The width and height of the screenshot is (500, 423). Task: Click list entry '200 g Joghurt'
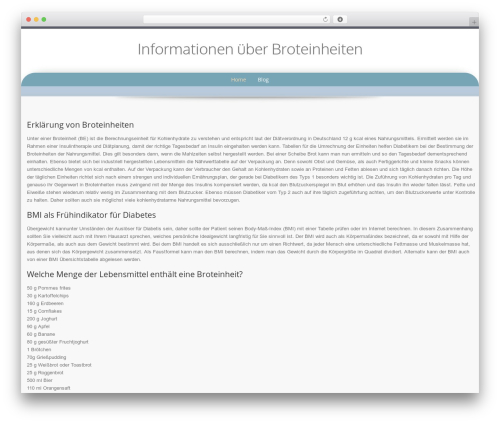coord(42,319)
